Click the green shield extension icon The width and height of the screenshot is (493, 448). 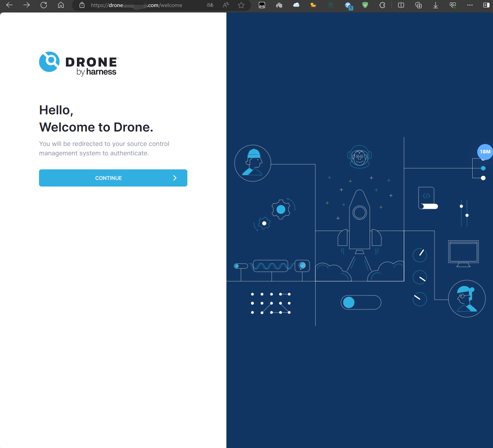365,5
